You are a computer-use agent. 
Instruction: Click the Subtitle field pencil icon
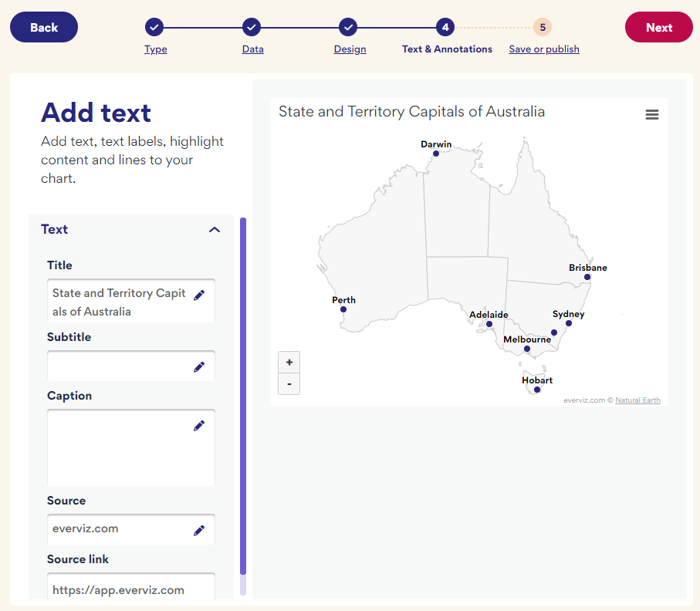pos(199,367)
